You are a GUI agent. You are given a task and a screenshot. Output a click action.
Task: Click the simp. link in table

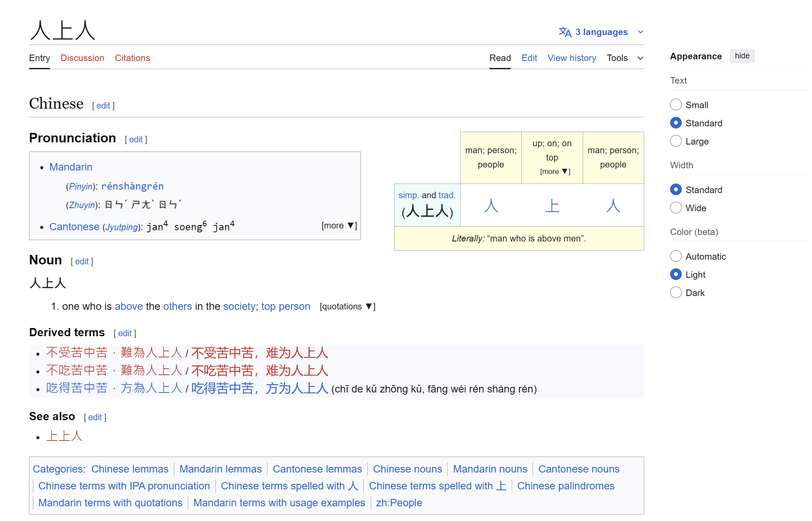(409, 195)
